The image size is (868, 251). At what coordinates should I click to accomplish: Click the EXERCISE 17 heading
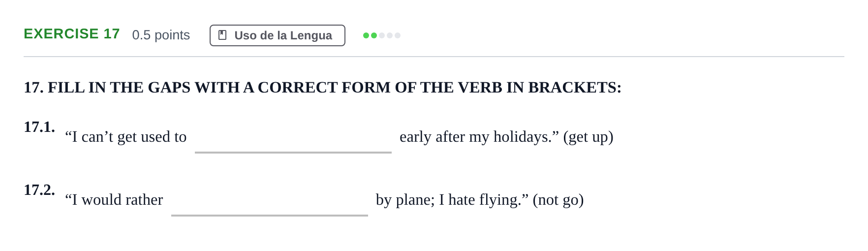[72, 34]
